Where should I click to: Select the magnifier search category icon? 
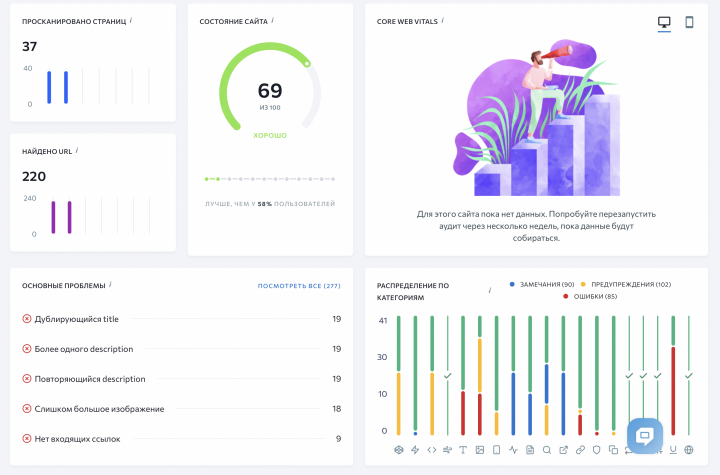[546, 450]
